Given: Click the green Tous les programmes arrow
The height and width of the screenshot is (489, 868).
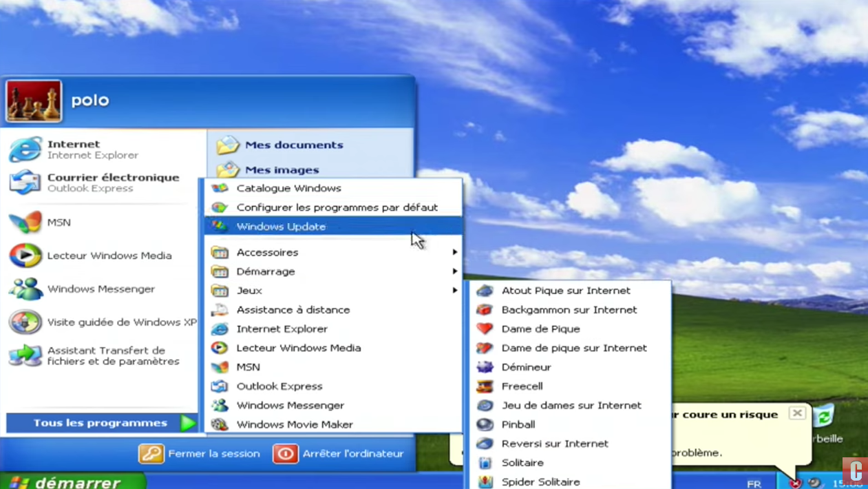Looking at the screenshot, I should click(188, 423).
